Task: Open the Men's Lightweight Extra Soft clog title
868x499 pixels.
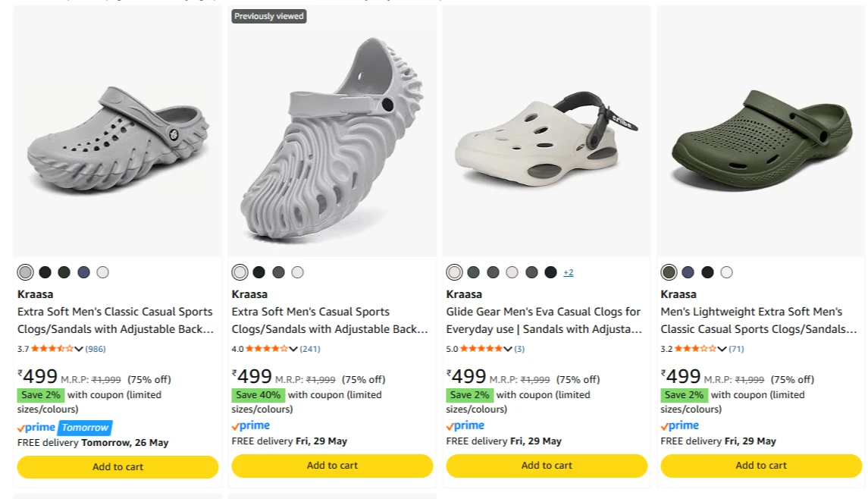Action: point(758,320)
